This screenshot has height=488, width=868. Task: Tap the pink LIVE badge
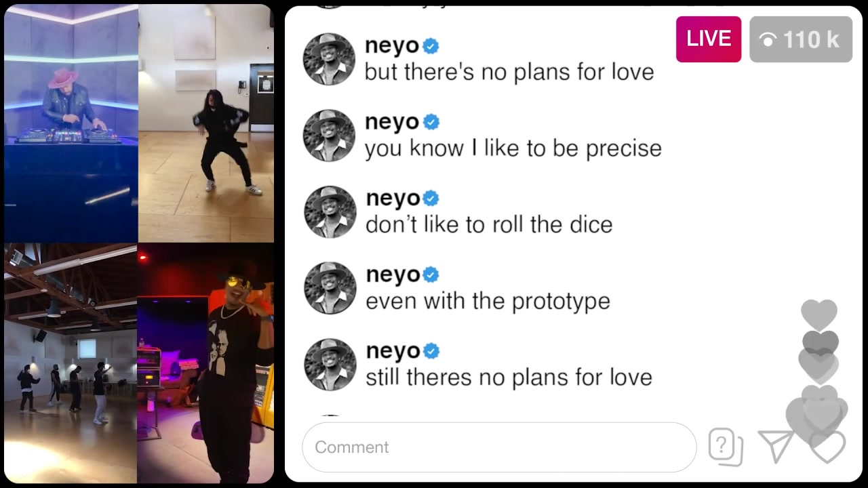coord(709,39)
